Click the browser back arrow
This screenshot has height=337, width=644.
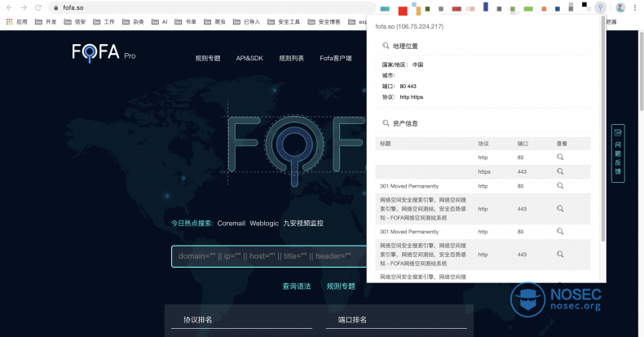coord(8,7)
